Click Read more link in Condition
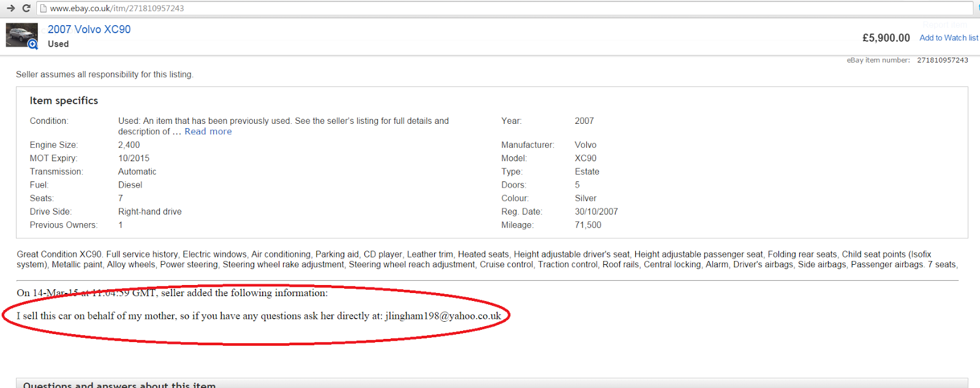Image resolution: width=980 pixels, height=388 pixels. pyautogui.click(x=208, y=132)
